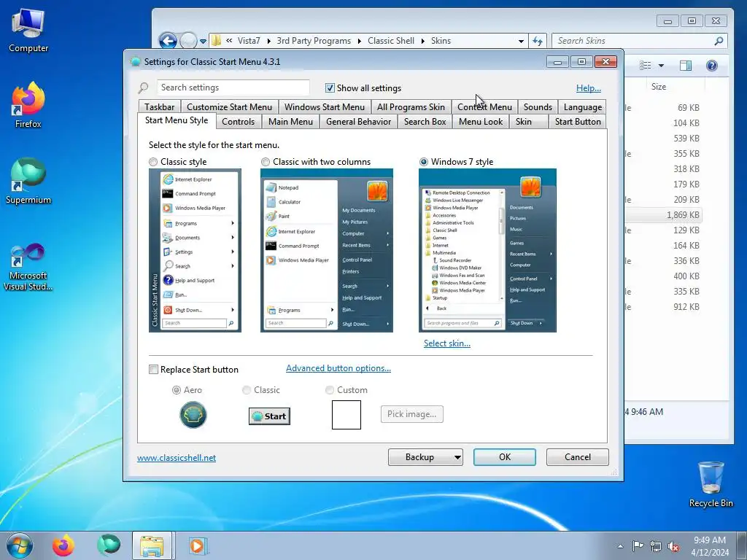Open the General Behavior tab
This screenshot has width=747, height=560.
[358, 122]
